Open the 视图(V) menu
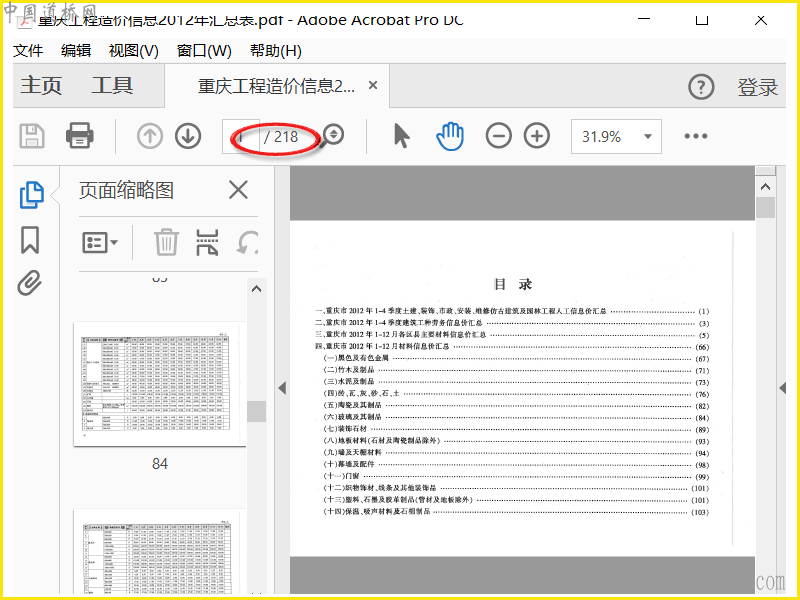This screenshot has height=600, width=800. [x=134, y=51]
